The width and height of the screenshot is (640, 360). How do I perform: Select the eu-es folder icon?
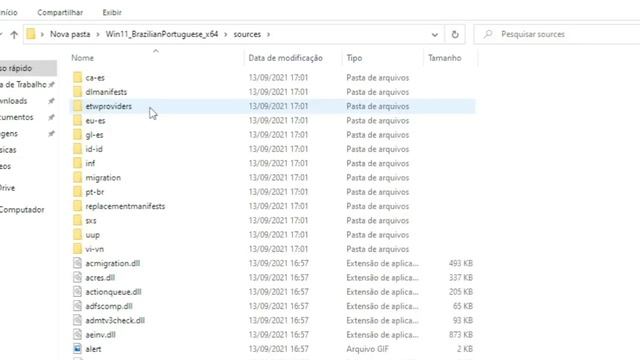tap(78, 120)
